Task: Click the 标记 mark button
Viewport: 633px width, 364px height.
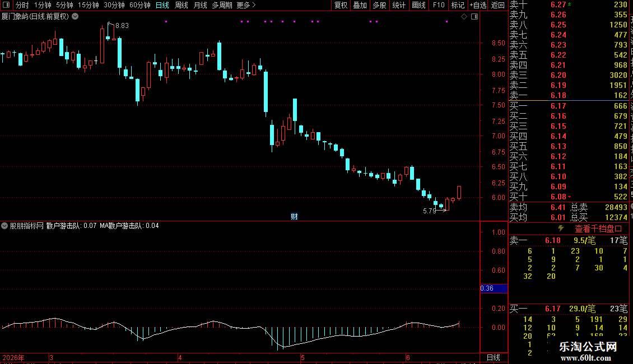Action: pos(458,5)
